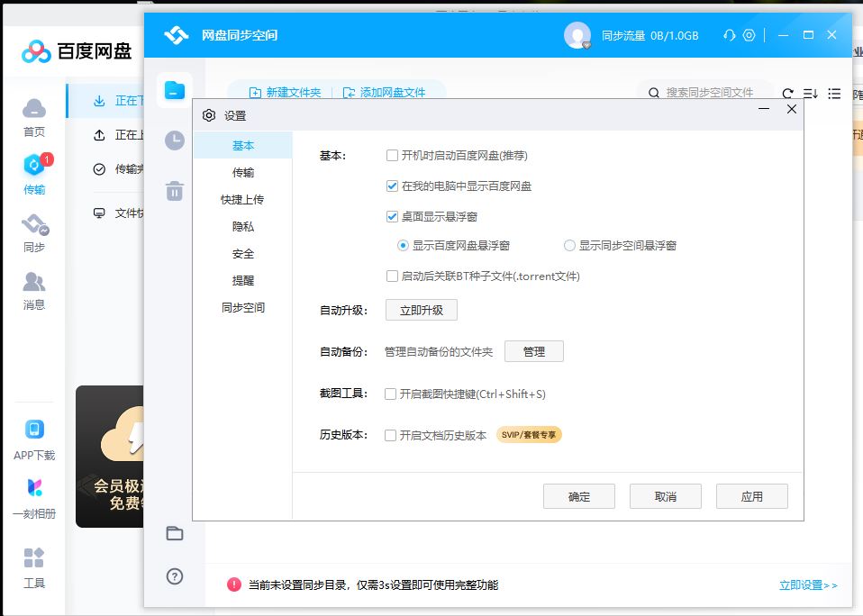
Task: Enable 启动后关联BT种子文件 checkbox
Action: pyautogui.click(x=392, y=276)
